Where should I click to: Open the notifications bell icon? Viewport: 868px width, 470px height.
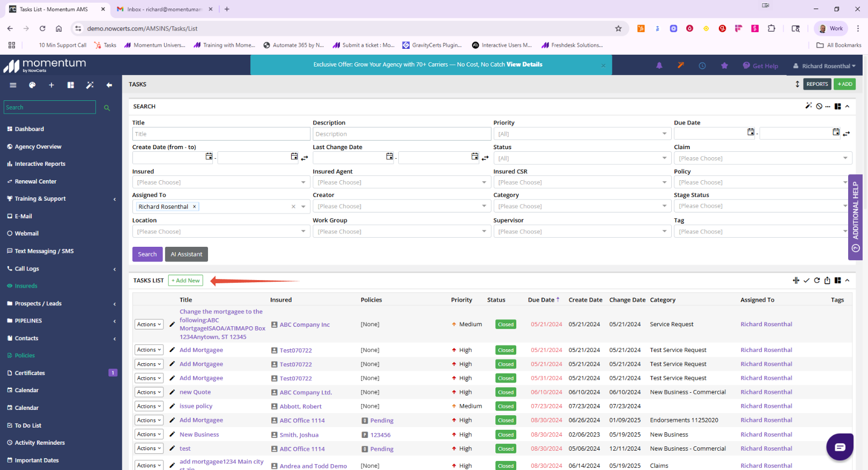659,65
